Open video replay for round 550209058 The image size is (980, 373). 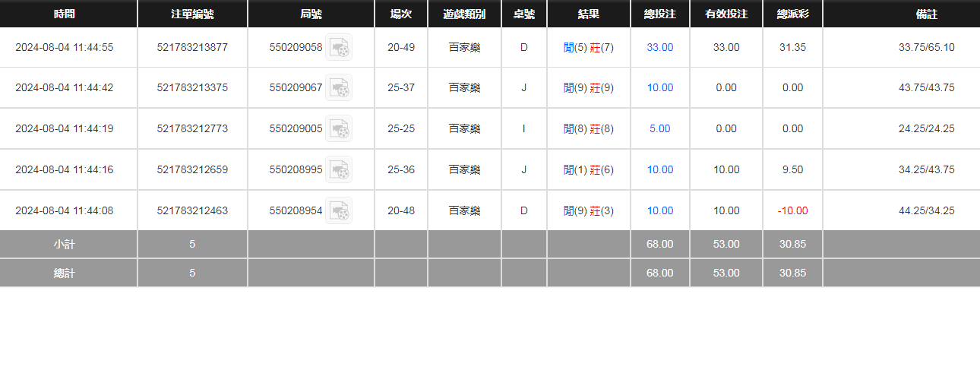339,48
